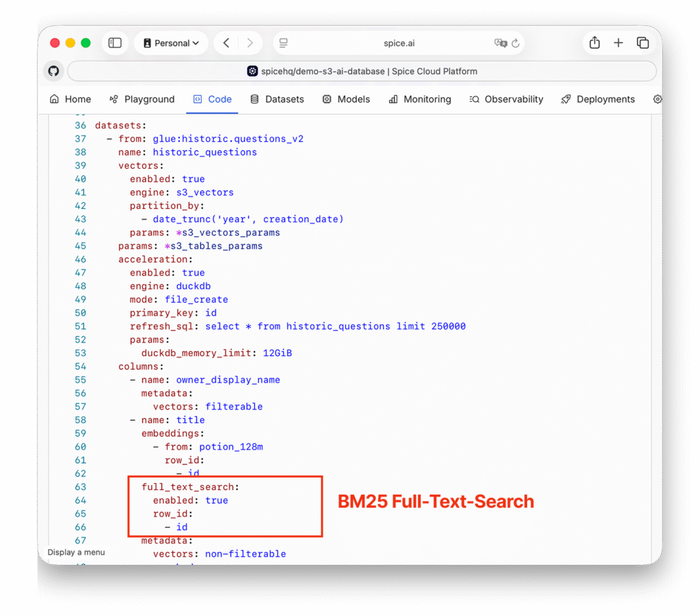Image resolution: width=700 pixels, height=615 pixels.
Task: Click the translate page icon
Action: tap(500, 43)
